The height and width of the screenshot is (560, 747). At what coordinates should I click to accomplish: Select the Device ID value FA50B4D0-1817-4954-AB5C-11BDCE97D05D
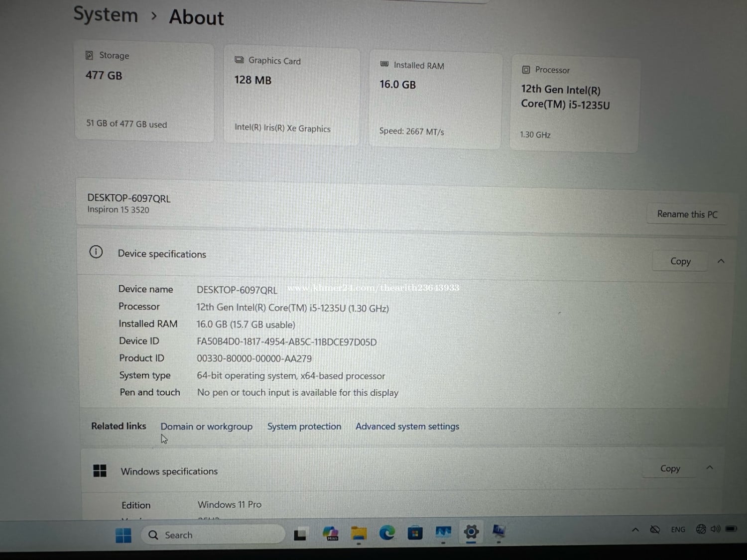click(x=286, y=342)
